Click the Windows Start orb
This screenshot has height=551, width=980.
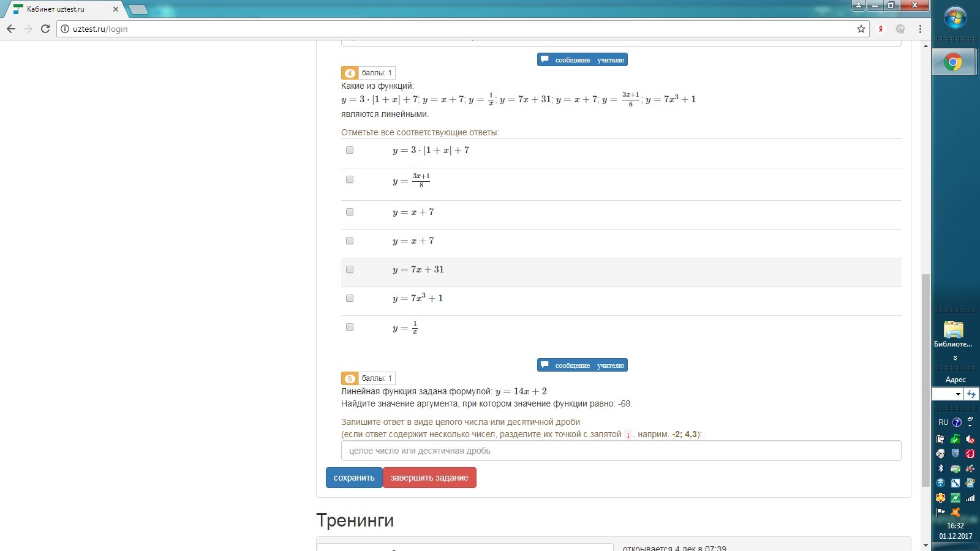(955, 18)
